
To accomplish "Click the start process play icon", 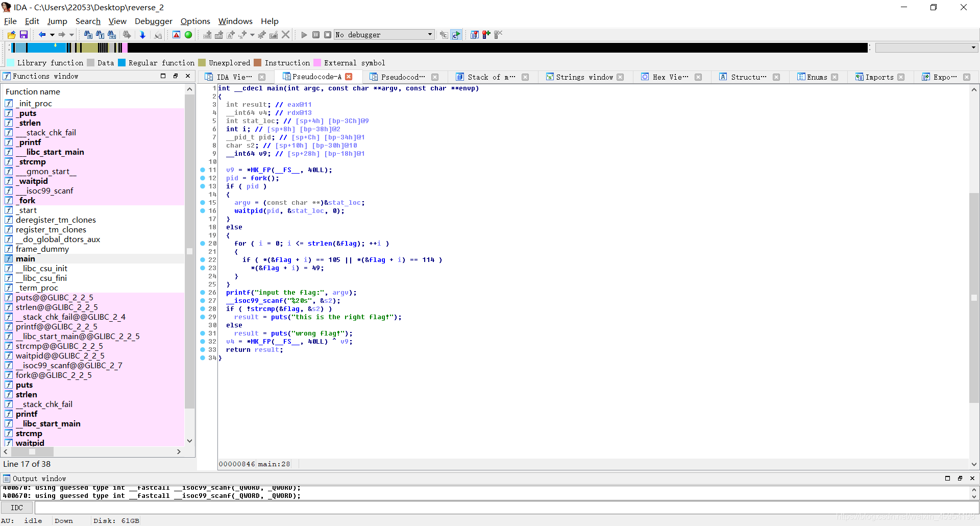I will (x=304, y=35).
